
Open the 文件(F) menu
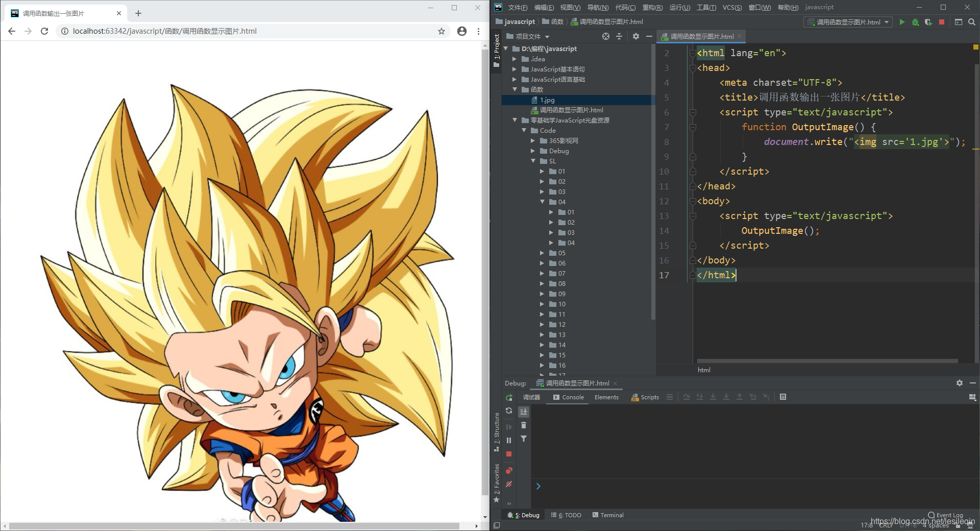point(518,7)
